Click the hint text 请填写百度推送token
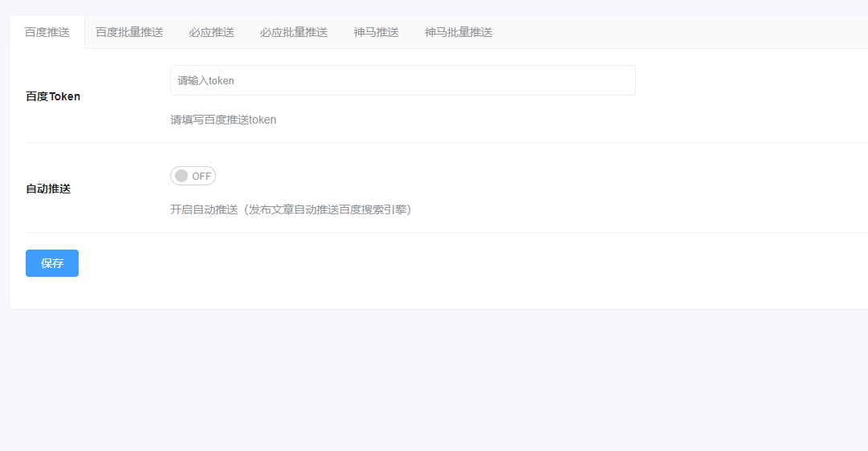Image resolution: width=868 pixels, height=451 pixels. click(223, 120)
